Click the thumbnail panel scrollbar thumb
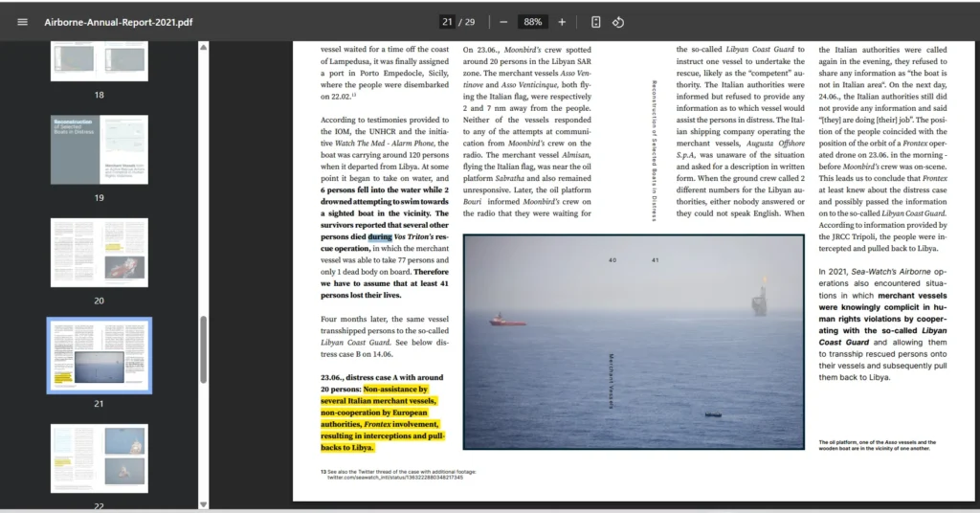980x513 pixels. click(203, 349)
